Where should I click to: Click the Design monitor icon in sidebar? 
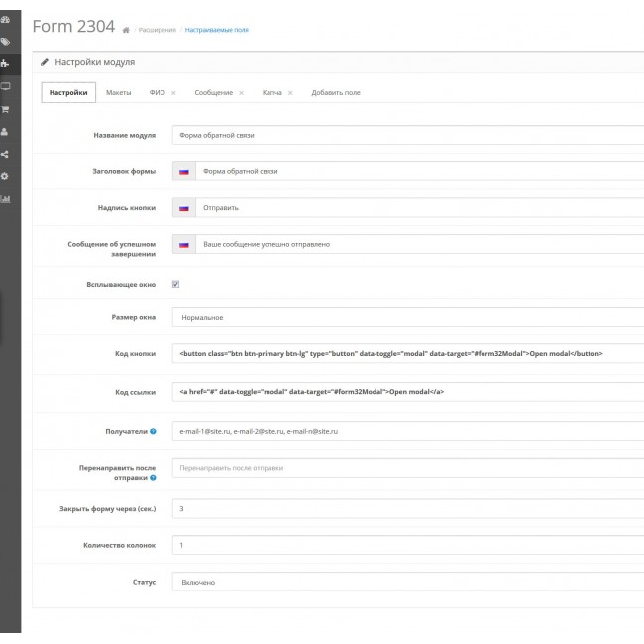click(6, 86)
